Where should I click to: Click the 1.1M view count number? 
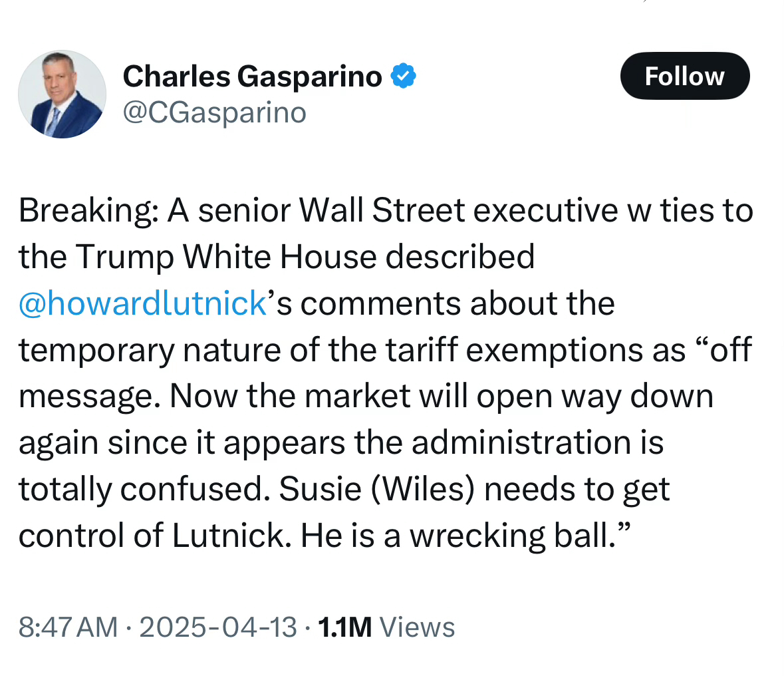point(345,627)
